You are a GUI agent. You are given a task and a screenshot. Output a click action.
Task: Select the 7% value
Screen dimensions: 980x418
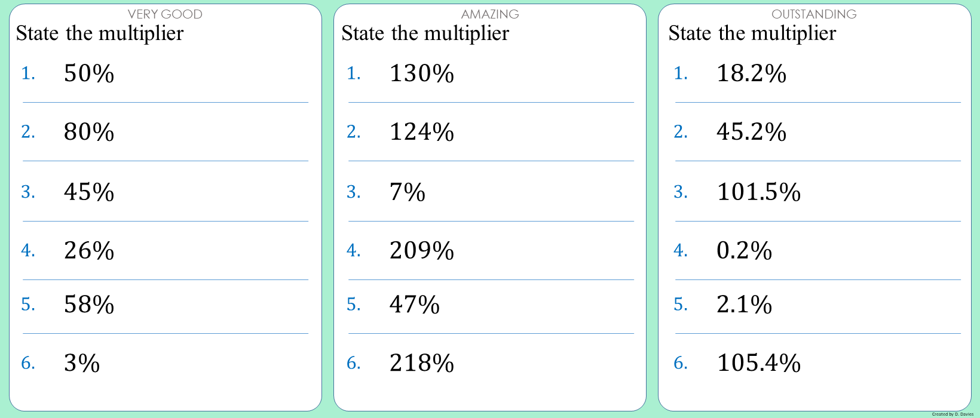(408, 192)
